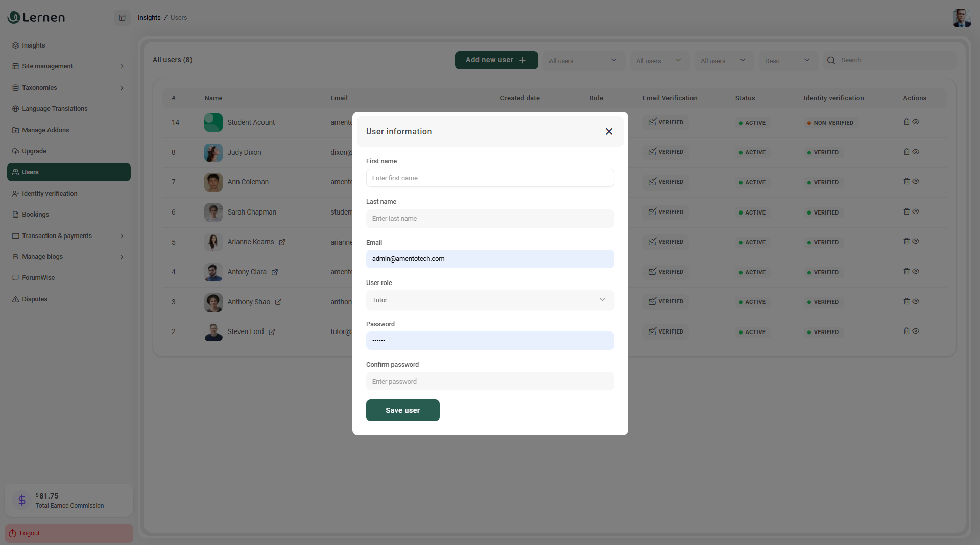
Task: View Sarah Chapman details with eye icon
Action: click(x=916, y=211)
